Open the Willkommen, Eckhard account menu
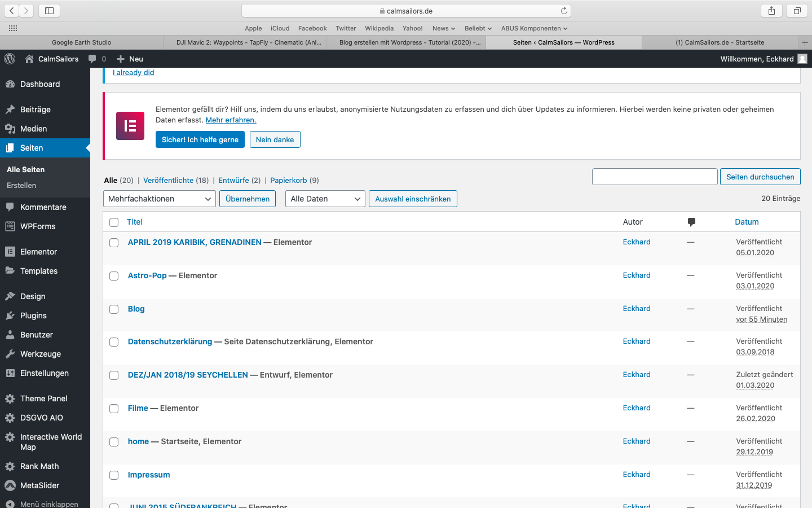The width and height of the screenshot is (812, 508). point(764,59)
